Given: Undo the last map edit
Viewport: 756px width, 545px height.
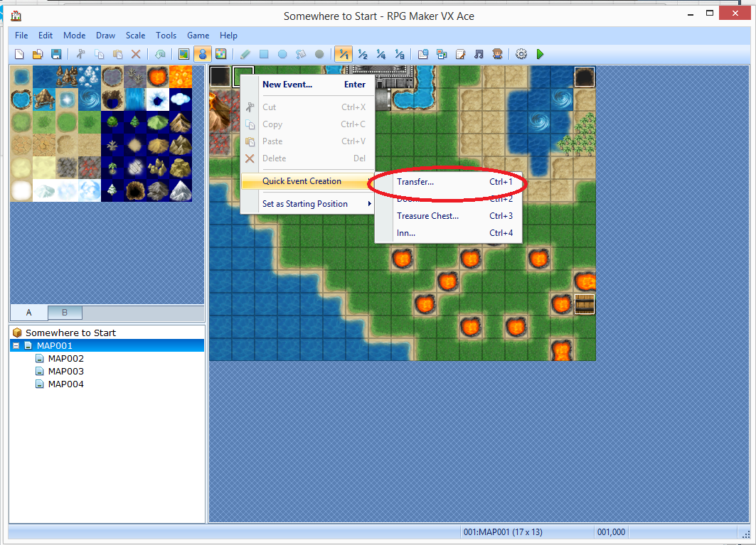Looking at the screenshot, I should 160,54.
